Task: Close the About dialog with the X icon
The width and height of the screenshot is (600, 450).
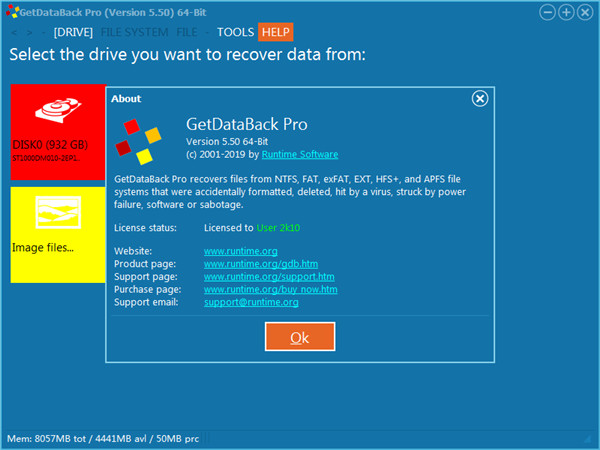Action: [479, 99]
